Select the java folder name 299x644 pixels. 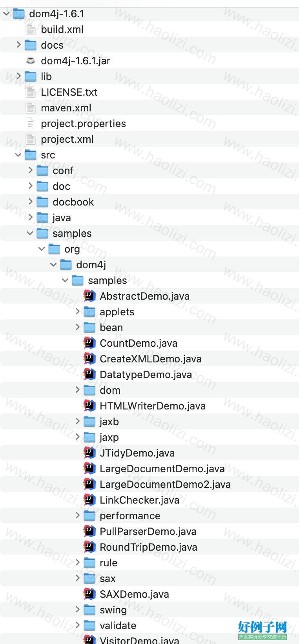(x=62, y=218)
